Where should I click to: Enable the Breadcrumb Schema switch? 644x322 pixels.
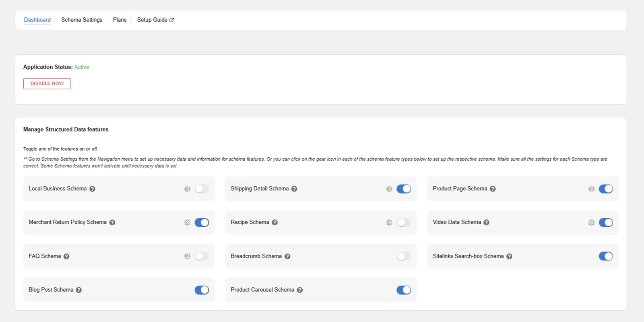(404, 256)
